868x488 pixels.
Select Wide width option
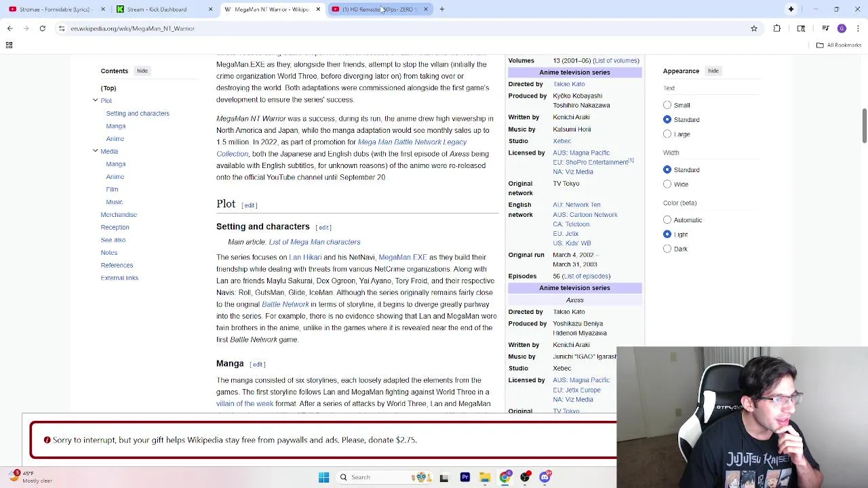[x=667, y=184]
